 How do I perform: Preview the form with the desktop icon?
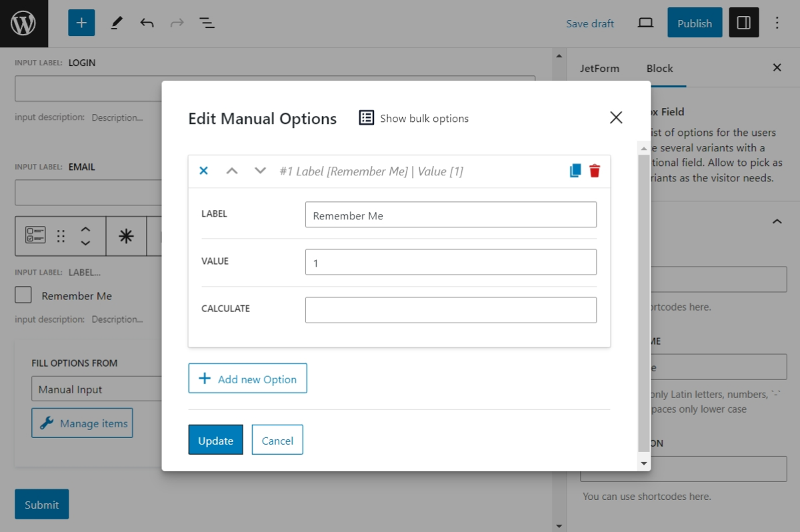coord(645,22)
